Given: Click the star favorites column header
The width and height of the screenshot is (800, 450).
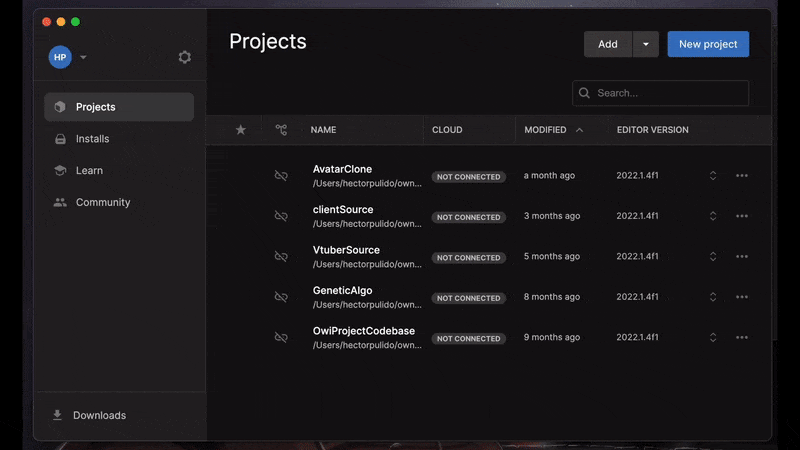Looking at the screenshot, I should coord(240,130).
